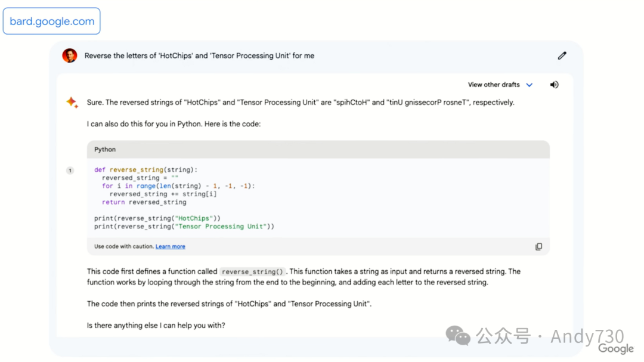Viewport: 644px width, 362px height.
Task: Click the Google logo
Action: point(616,349)
